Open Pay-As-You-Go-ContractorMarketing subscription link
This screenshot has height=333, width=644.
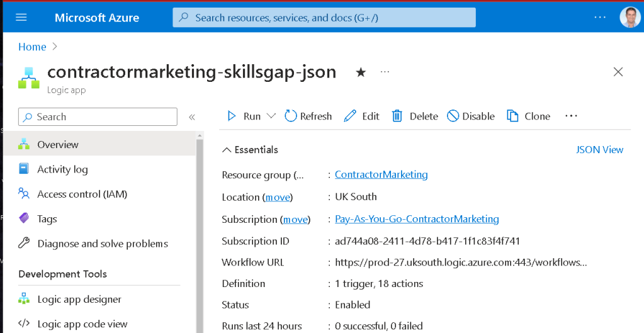click(417, 219)
